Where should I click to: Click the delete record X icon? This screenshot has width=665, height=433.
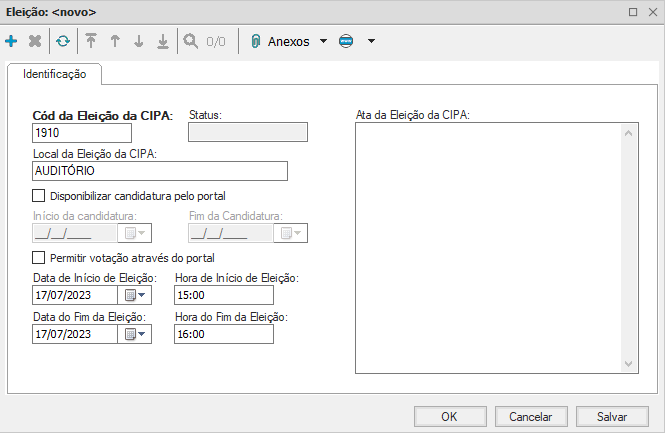36,42
